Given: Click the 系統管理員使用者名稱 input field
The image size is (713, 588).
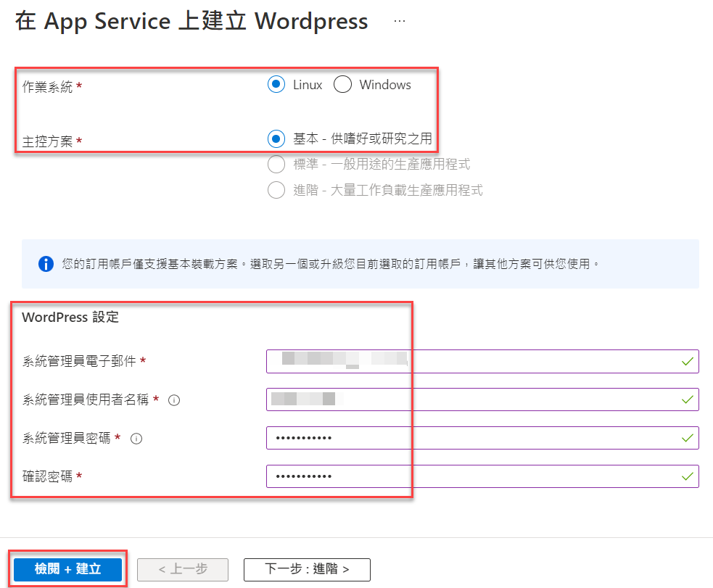Looking at the screenshot, I should (x=482, y=399).
